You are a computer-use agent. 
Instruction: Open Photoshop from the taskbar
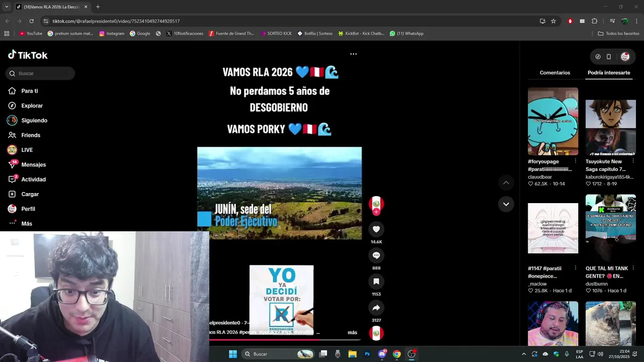pyautogui.click(x=367, y=354)
